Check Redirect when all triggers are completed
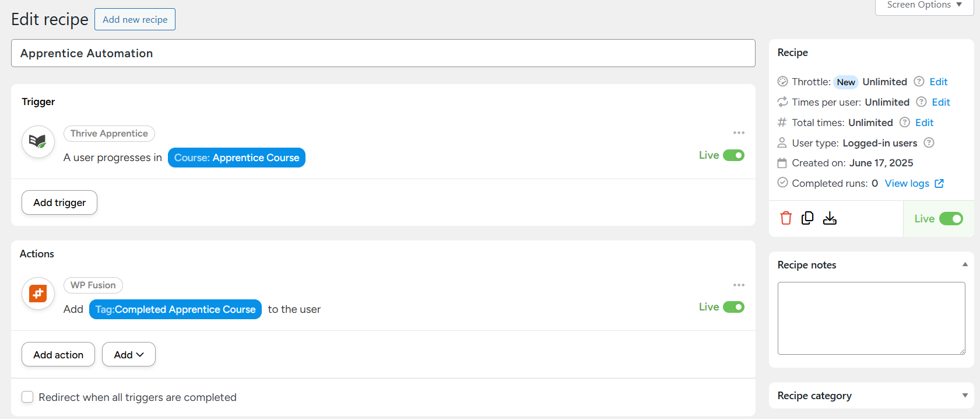This screenshot has height=419, width=980. (x=27, y=397)
